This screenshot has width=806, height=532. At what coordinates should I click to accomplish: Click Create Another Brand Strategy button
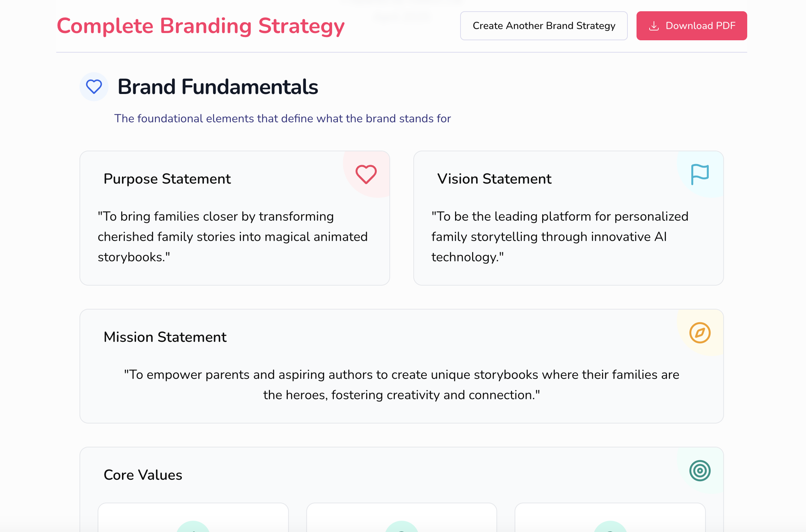544,26
